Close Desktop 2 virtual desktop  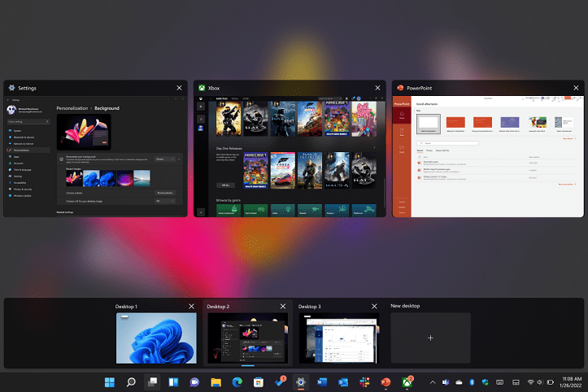[283, 307]
